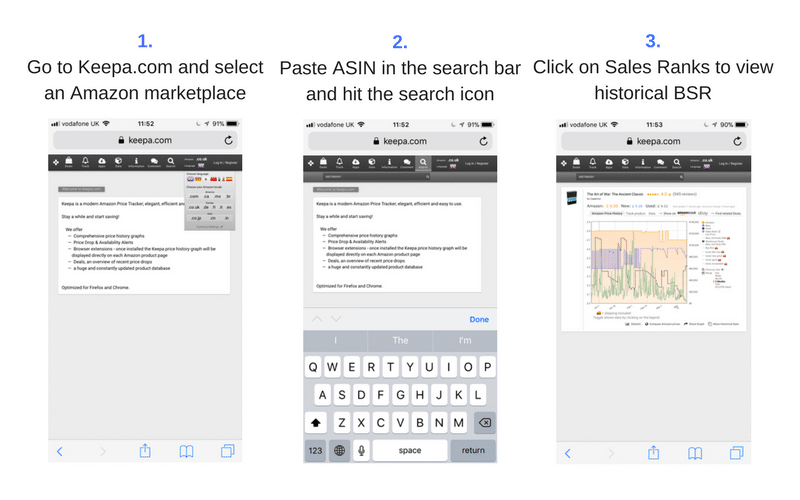
Task: Tap 'The' keyboard suggestion
Action: pyautogui.click(x=400, y=340)
